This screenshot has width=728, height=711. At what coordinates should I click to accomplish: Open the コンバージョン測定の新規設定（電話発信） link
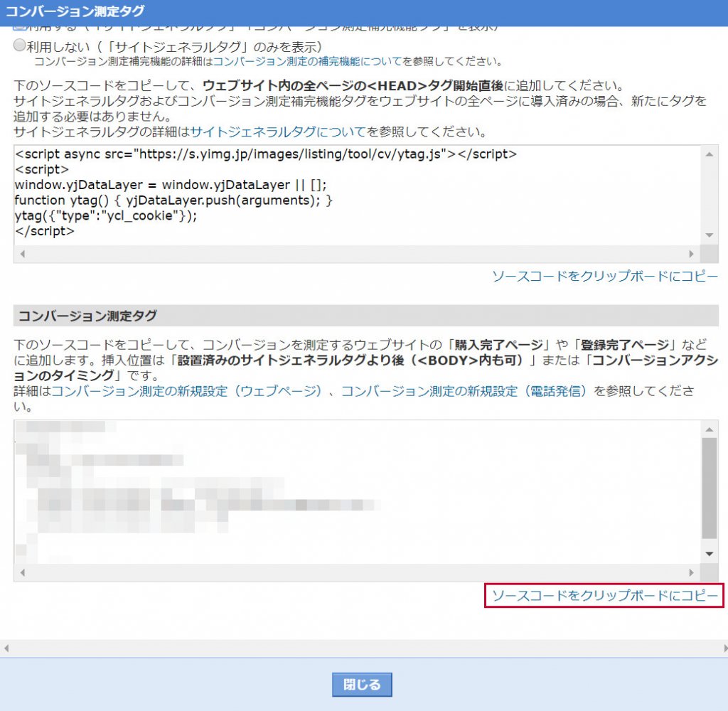[x=464, y=391]
